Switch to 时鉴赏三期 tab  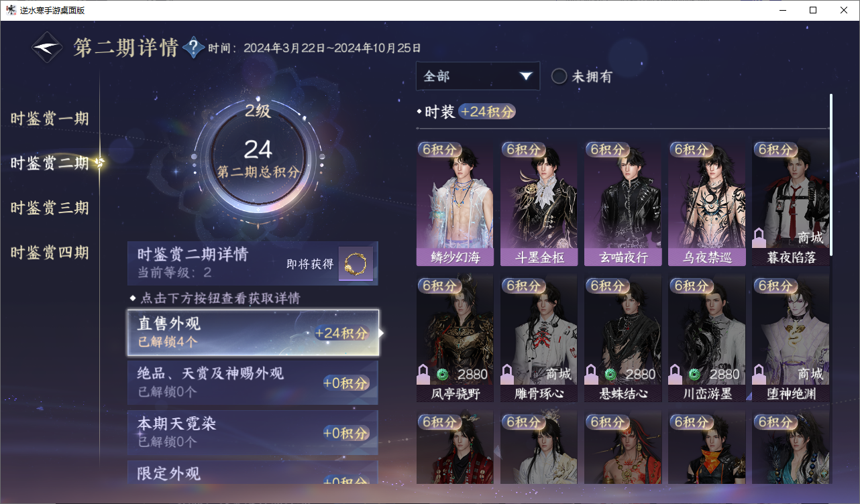[x=50, y=208]
